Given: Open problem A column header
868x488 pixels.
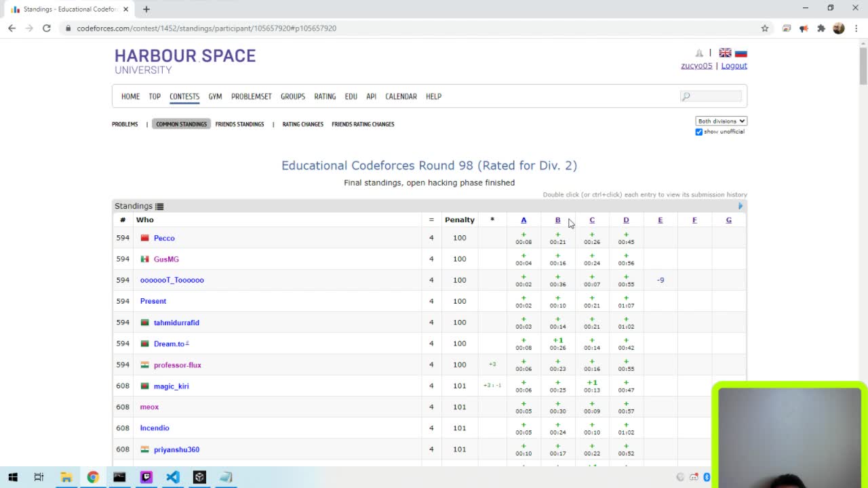Looking at the screenshot, I should (524, 220).
